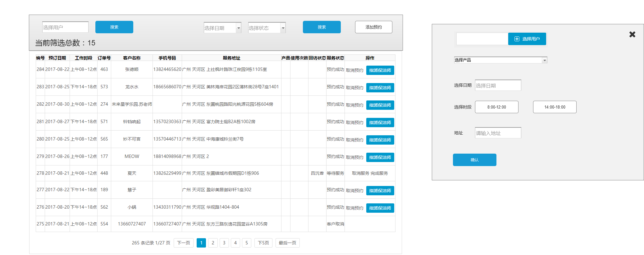Select the 8:00-12:00 time slot

[496, 107]
